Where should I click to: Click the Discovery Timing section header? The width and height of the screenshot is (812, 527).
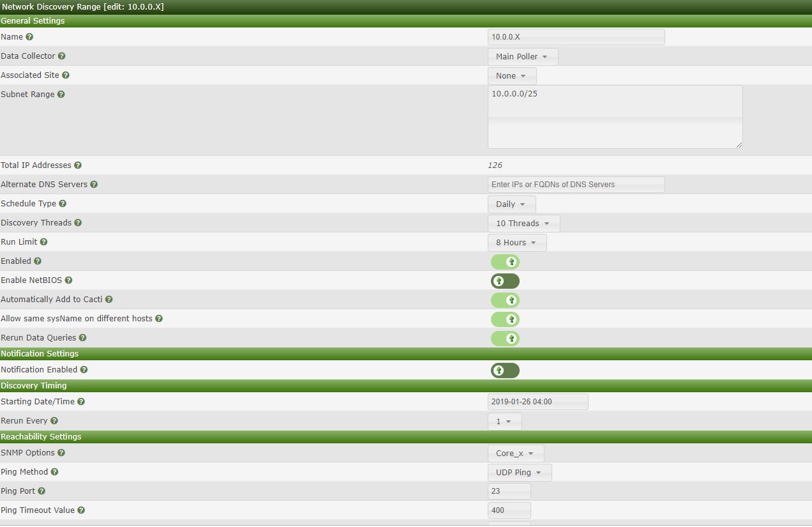tap(33, 385)
